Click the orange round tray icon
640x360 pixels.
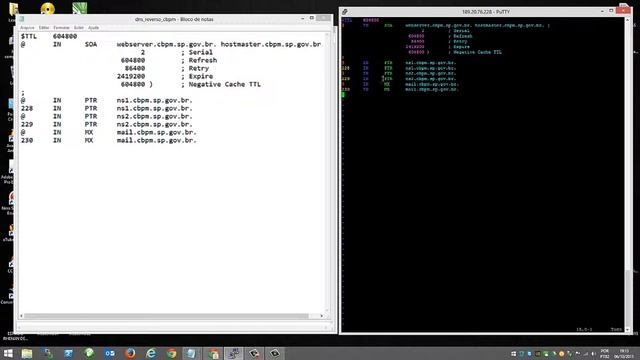(562, 354)
